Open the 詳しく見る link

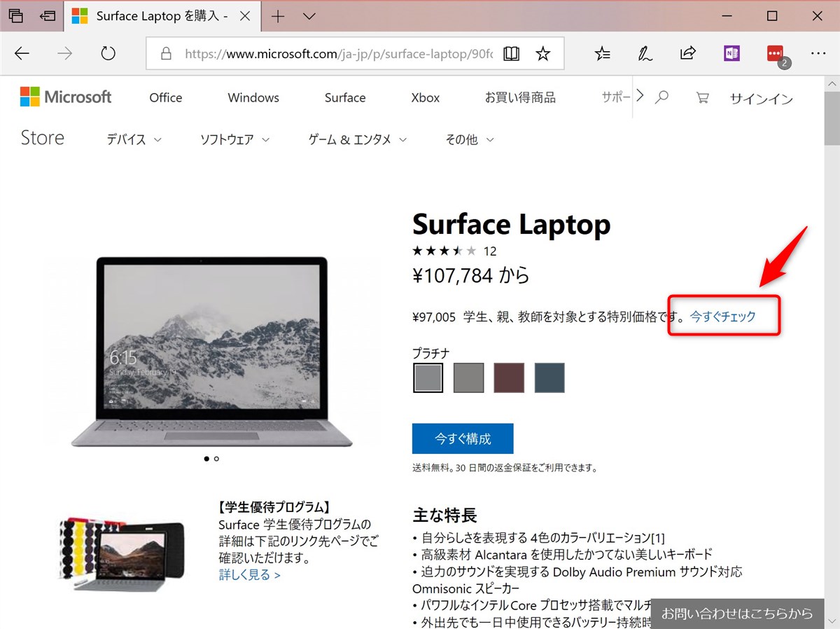pyautogui.click(x=249, y=574)
